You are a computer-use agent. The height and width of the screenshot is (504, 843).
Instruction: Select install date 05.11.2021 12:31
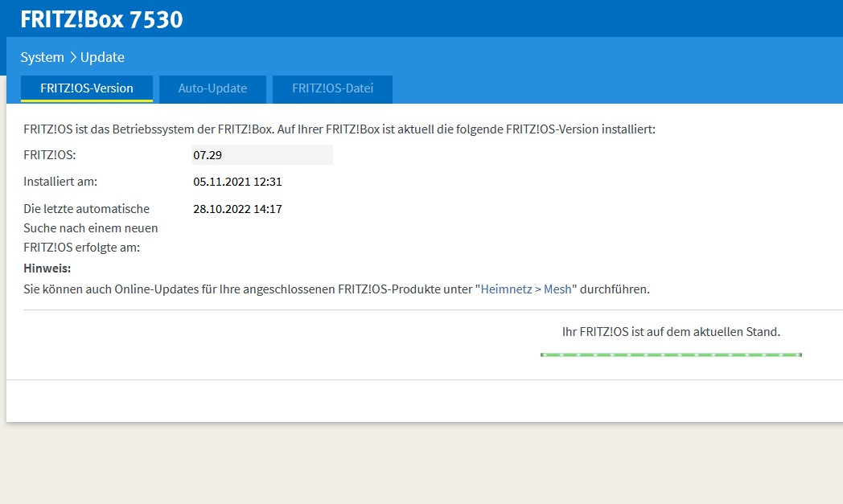click(x=237, y=182)
